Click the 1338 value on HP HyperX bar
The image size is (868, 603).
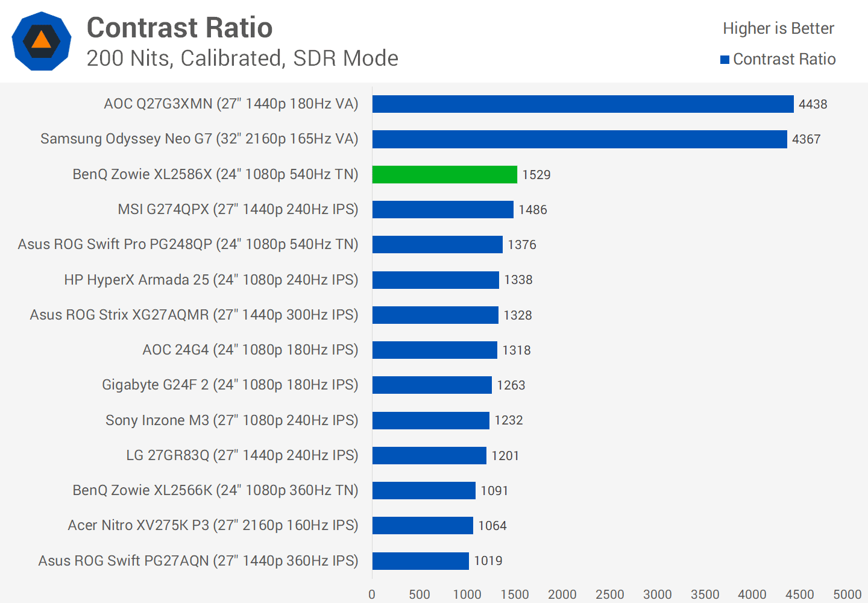(518, 280)
